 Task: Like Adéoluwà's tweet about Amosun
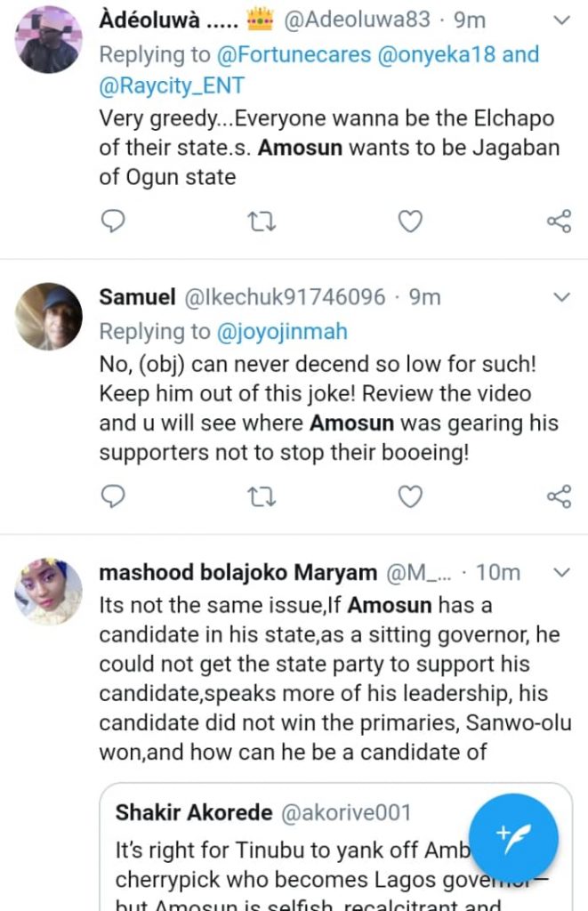coord(409,221)
